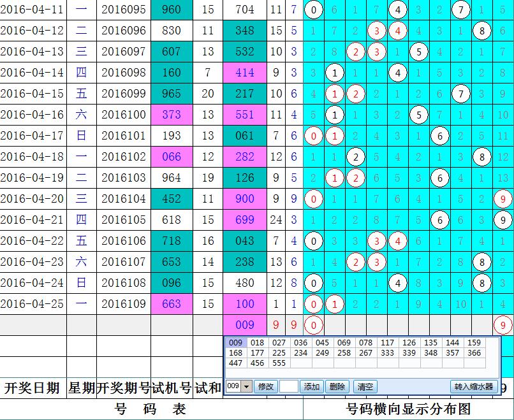The width and height of the screenshot is (514, 420).
Task: Click the teal 960 test number cell
Action: [x=171, y=10]
